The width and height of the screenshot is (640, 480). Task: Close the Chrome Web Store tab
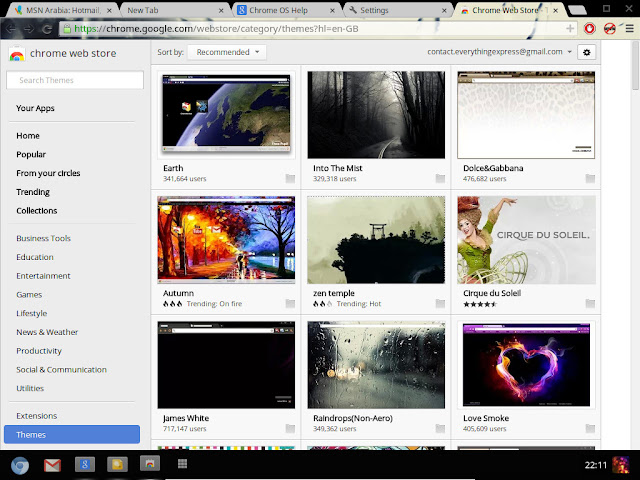[556, 11]
